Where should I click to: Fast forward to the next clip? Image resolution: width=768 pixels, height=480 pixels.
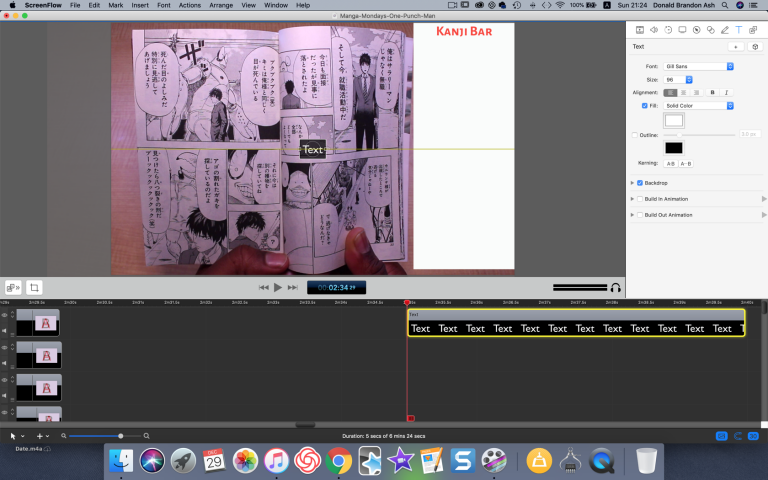tap(292, 288)
